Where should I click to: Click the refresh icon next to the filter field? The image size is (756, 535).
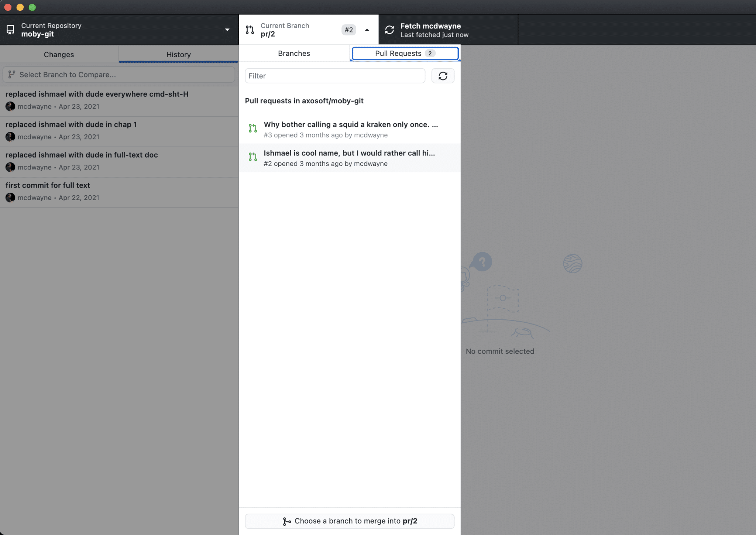[443, 76]
